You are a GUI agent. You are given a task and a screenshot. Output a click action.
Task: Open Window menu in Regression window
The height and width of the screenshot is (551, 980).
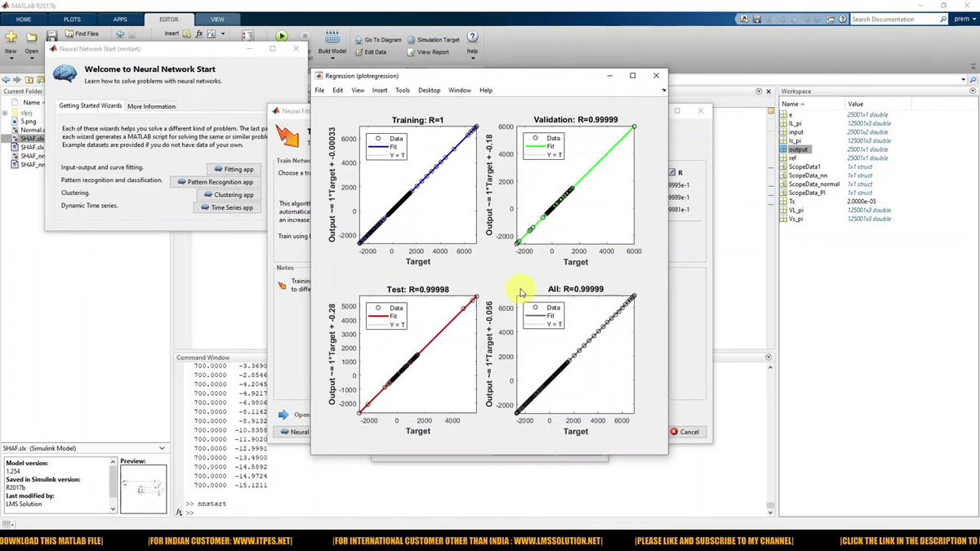[x=460, y=91]
